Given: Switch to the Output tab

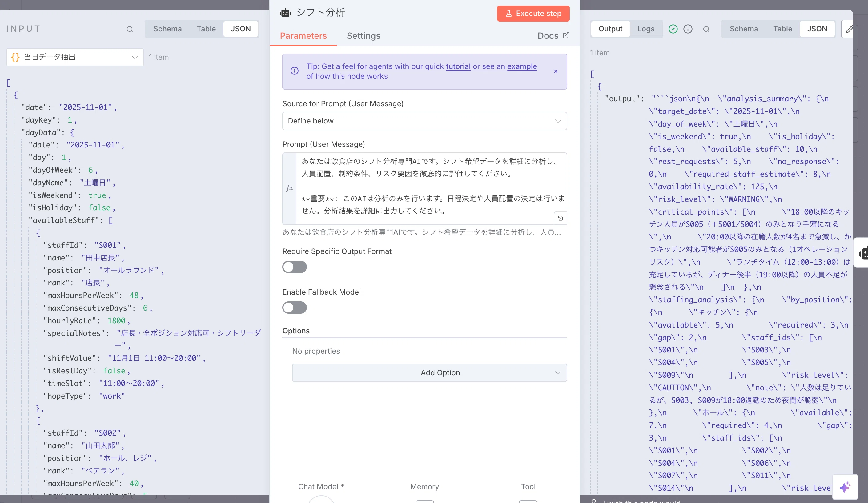Looking at the screenshot, I should [610, 29].
